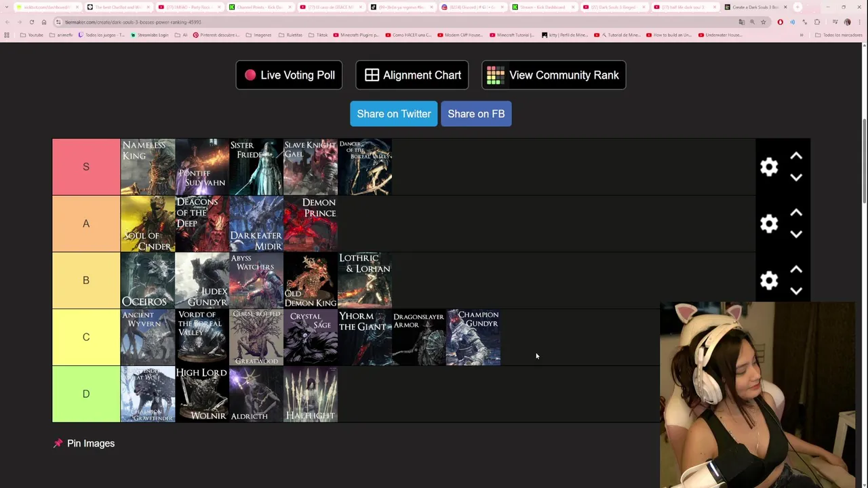
Task: Select the Abyss Watchers image
Action: point(256,281)
